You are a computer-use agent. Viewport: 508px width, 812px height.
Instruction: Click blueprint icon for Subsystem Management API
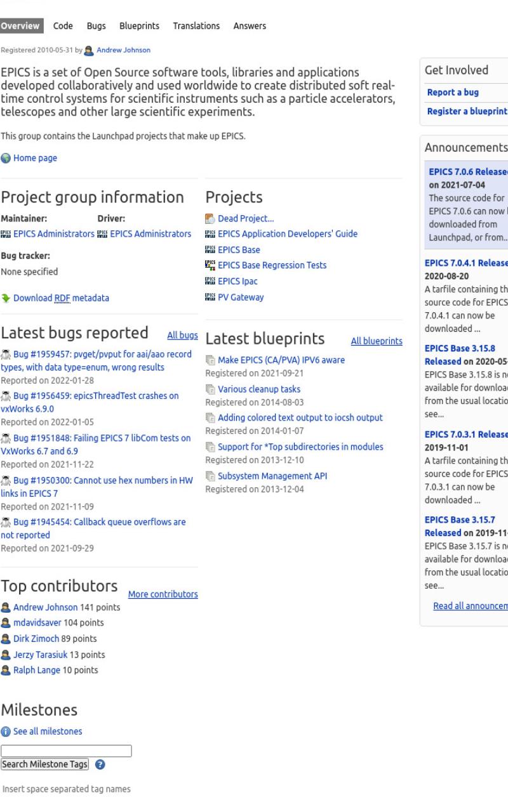(210, 476)
